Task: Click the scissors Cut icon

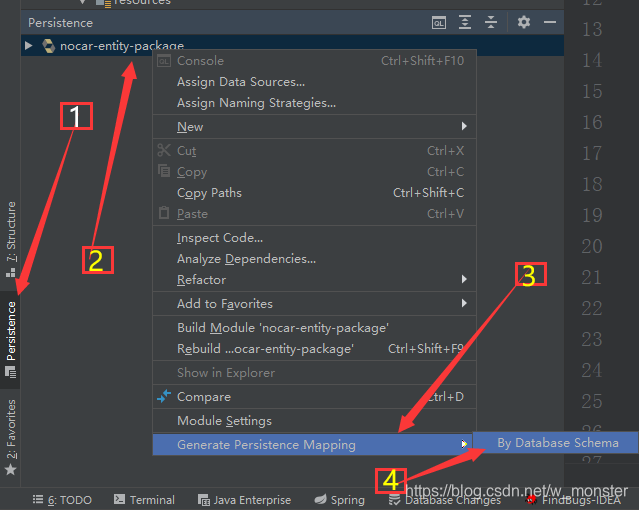Action: point(164,150)
